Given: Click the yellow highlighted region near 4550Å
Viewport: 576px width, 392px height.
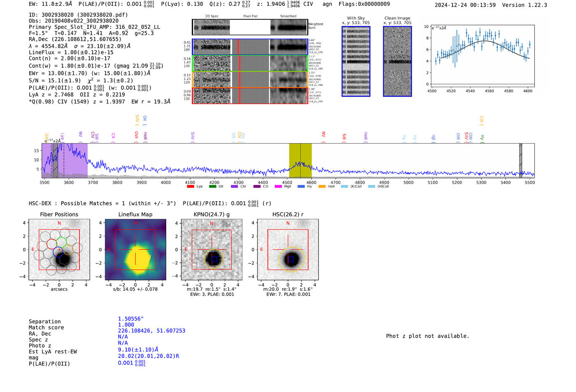Looking at the screenshot, I should [300, 160].
